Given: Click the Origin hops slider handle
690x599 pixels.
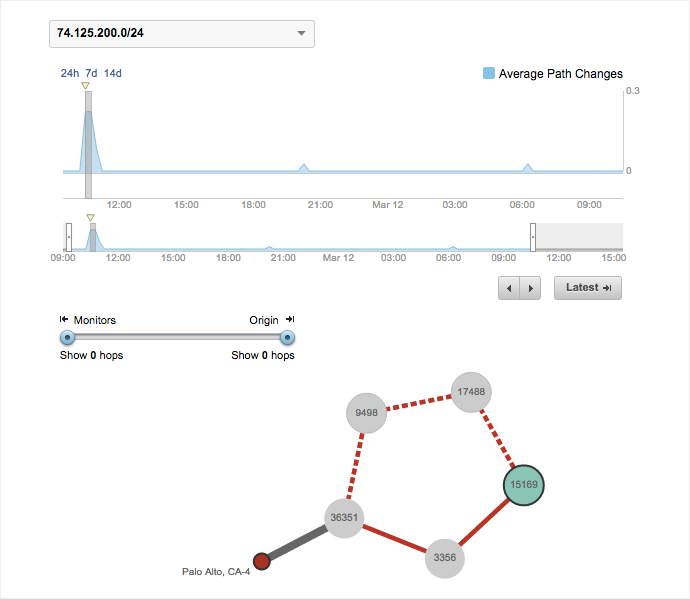Looking at the screenshot, I should point(288,337).
